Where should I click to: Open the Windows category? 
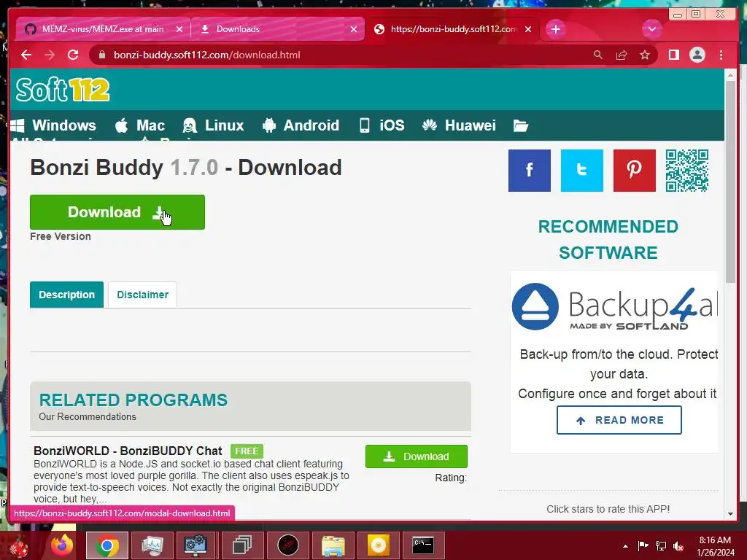coord(53,125)
